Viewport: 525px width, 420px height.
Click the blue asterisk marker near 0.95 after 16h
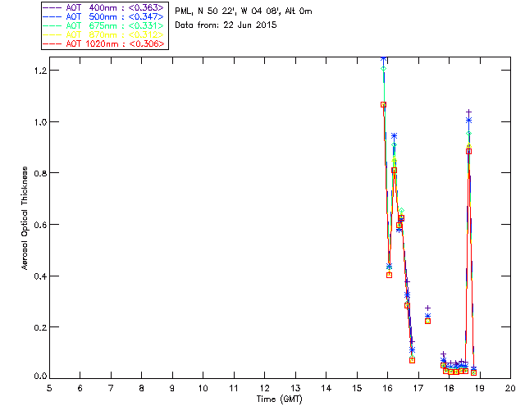[394, 136]
